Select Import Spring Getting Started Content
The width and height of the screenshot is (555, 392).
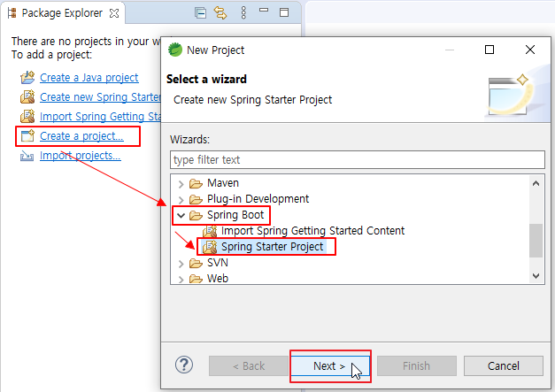312,231
